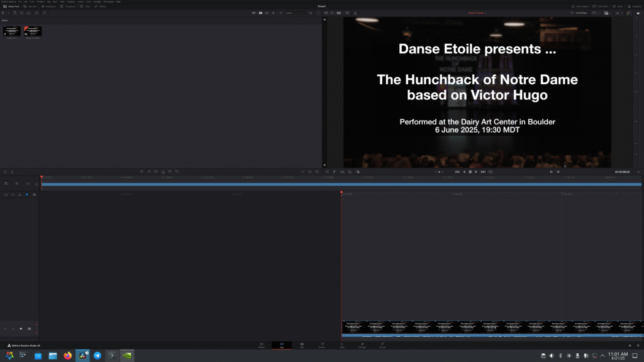This screenshot has width=644, height=362.
Task: Toggle loop playback
Action: 491,172
